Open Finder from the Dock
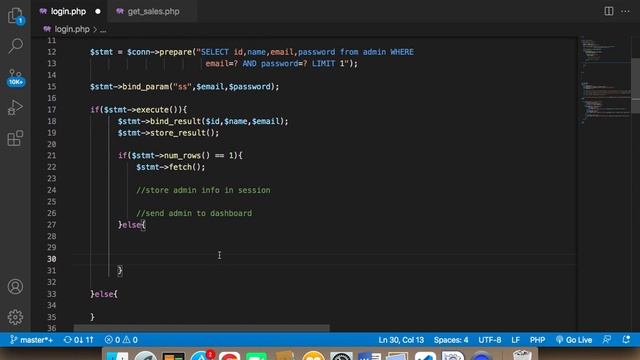This screenshot has height=360, width=640. 117,356
